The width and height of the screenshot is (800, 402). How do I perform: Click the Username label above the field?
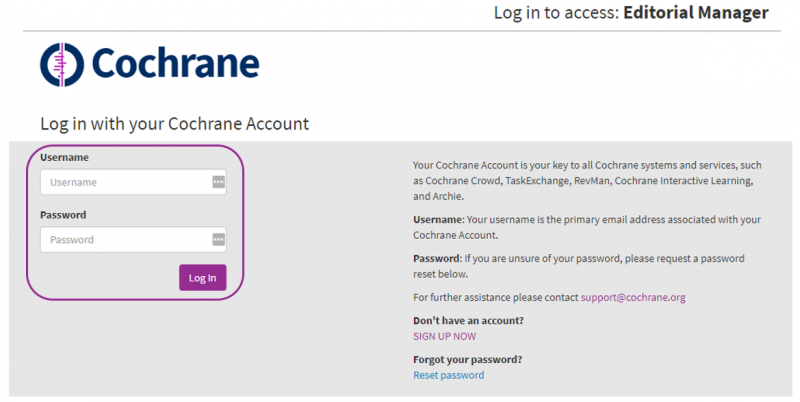pyautogui.click(x=64, y=157)
